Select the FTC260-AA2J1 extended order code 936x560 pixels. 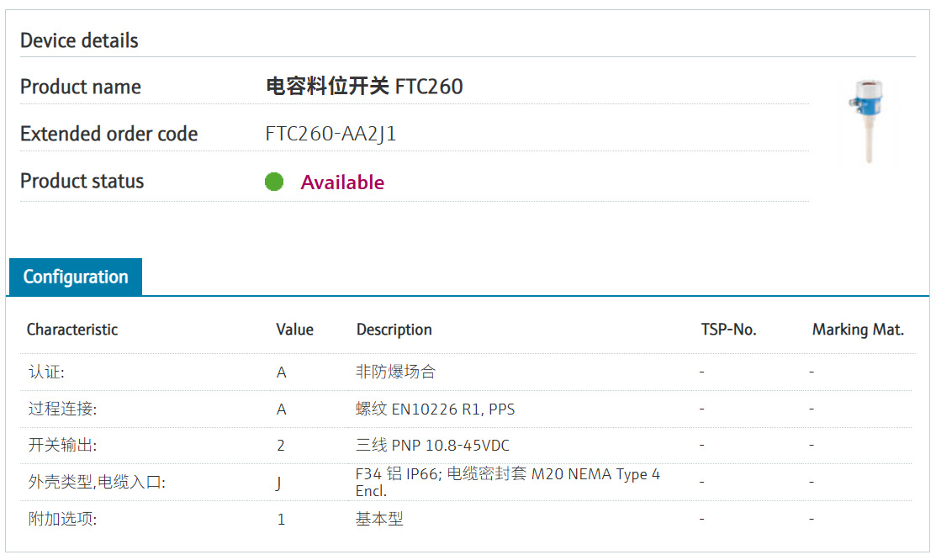(331, 134)
